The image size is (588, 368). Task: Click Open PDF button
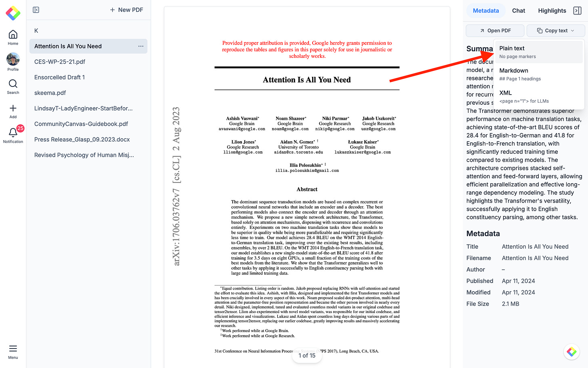495,31
